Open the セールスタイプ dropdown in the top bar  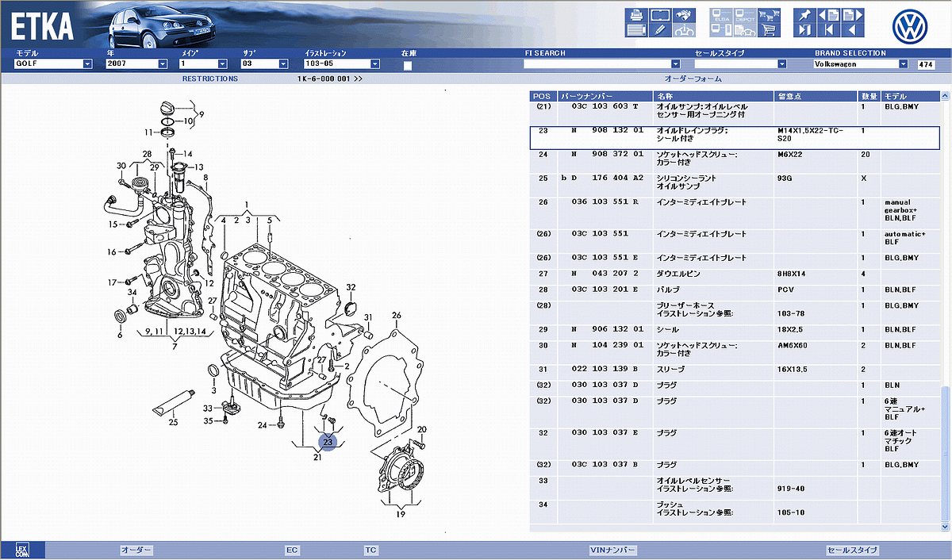coord(740,64)
